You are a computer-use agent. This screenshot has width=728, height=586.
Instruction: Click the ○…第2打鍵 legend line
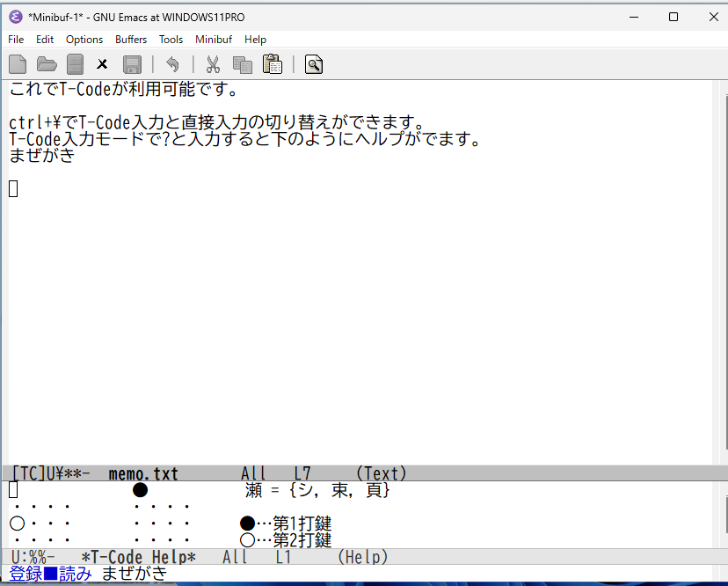[x=286, y=540]
